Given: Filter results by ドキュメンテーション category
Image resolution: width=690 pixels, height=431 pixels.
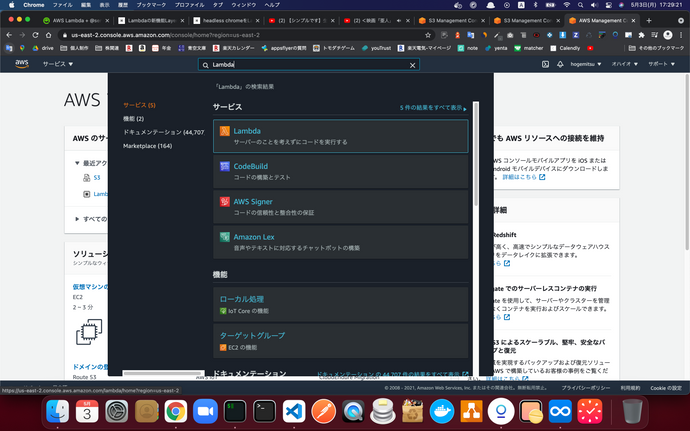Looking at the screenshot, I should (163, 132).
